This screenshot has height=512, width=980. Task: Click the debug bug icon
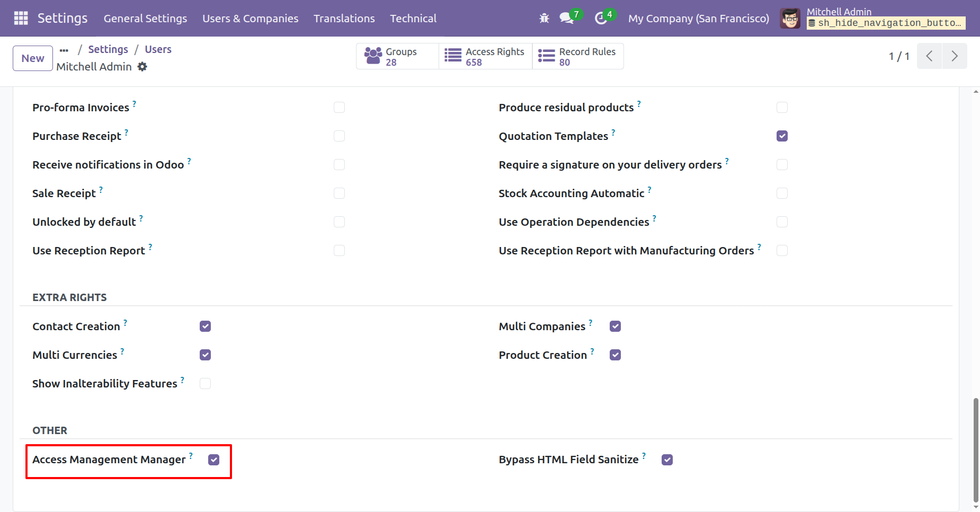coord(544,19)
